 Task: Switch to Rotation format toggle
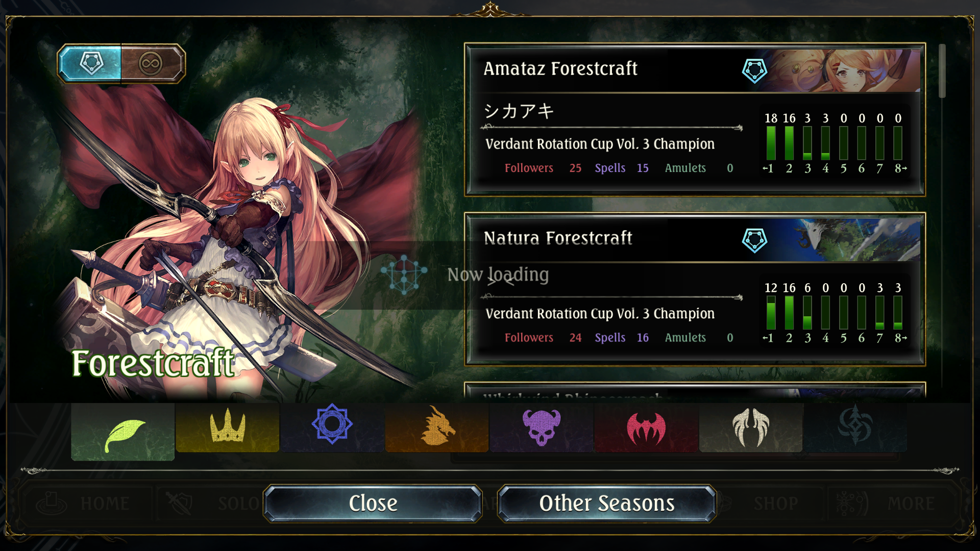(90, 64)
